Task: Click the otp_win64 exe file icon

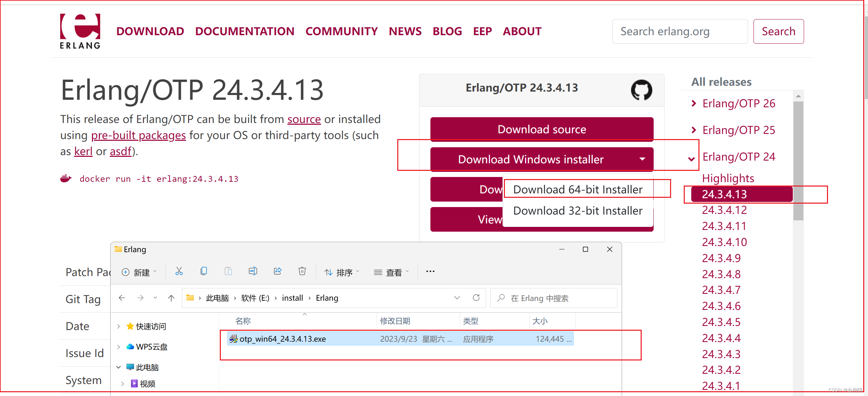Action: point(233,339)
